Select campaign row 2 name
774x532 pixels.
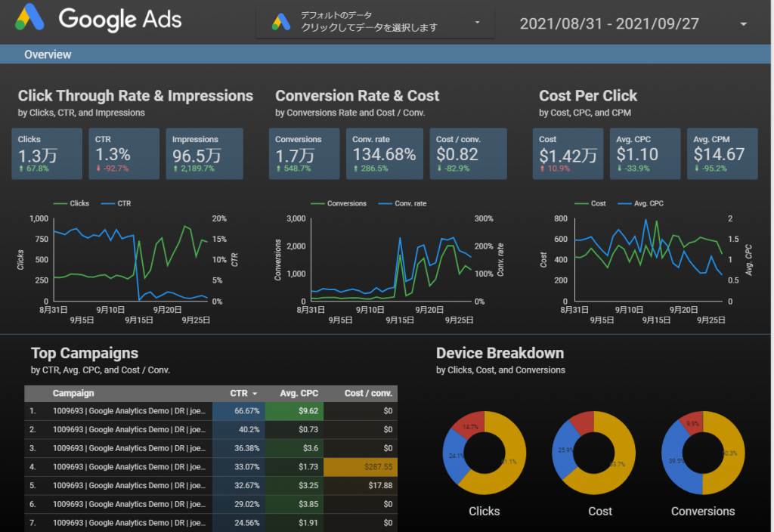click(x=129, y=430)
